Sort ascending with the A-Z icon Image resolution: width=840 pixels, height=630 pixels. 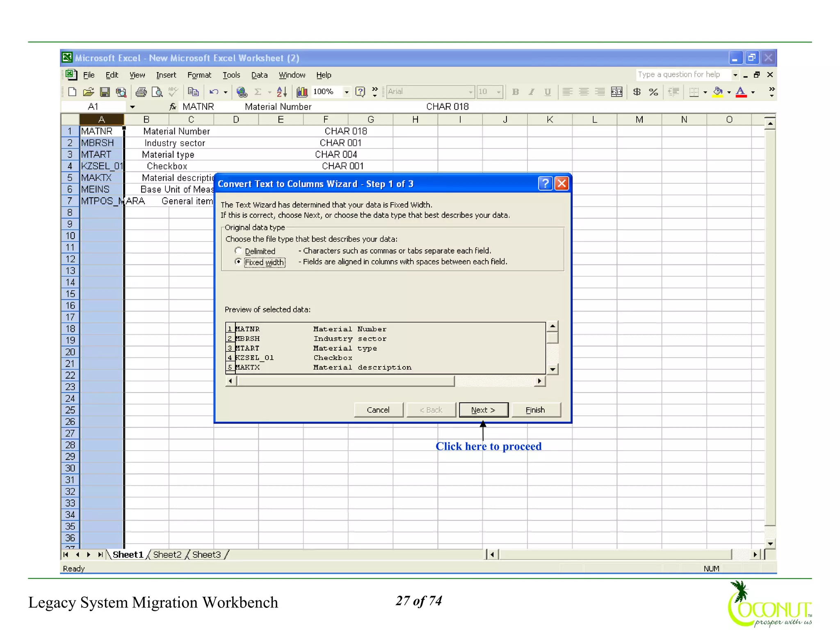tap(281, 92)
